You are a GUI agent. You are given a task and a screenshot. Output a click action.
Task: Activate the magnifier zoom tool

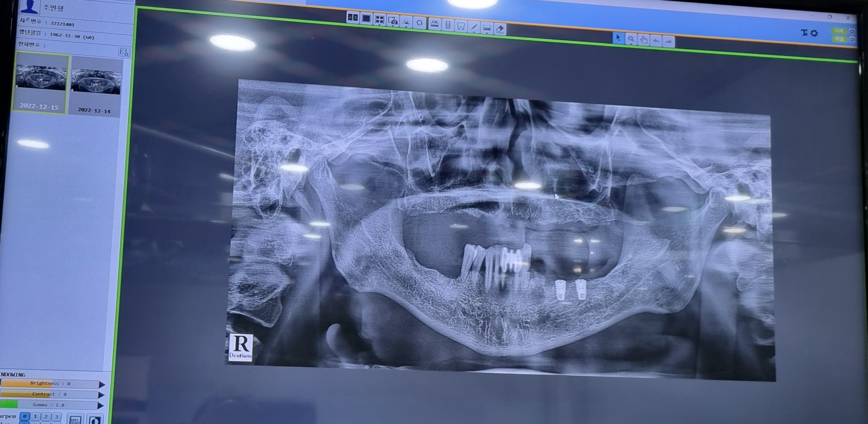coord(631,40)
